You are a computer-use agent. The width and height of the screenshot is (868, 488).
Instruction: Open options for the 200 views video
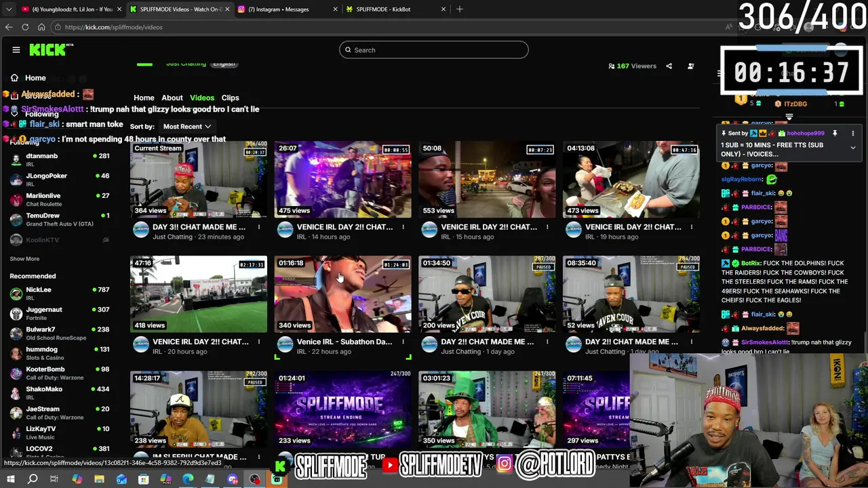547,342
